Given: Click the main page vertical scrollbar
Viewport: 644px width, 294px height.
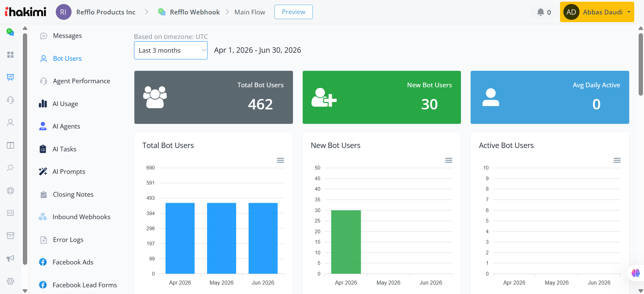Looking at the screenshot, I should coord(641,64).
